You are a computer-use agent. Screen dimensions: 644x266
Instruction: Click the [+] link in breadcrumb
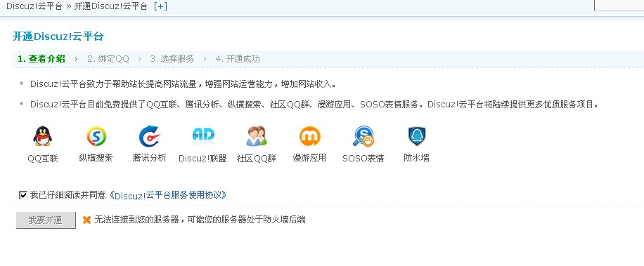(x=160, y=6)
